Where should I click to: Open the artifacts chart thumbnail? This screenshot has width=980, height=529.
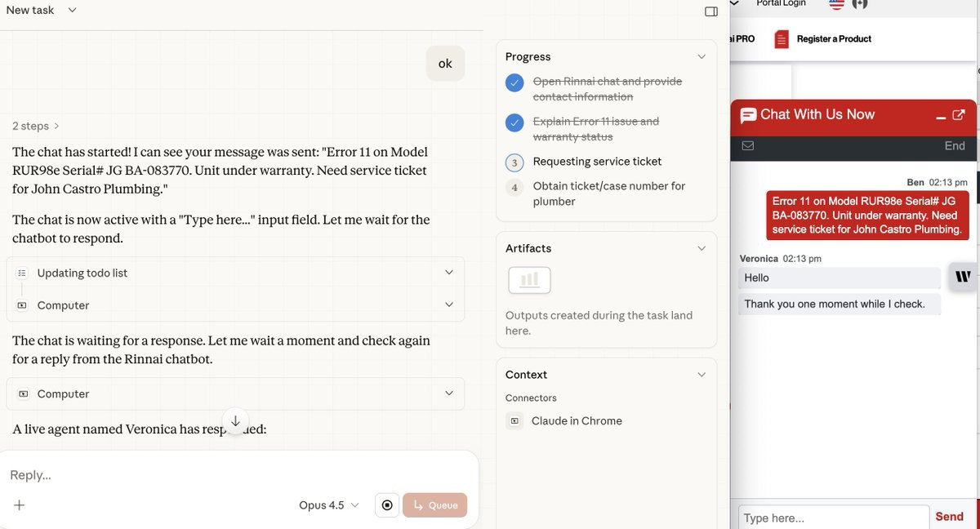click(x=529, y=280)
